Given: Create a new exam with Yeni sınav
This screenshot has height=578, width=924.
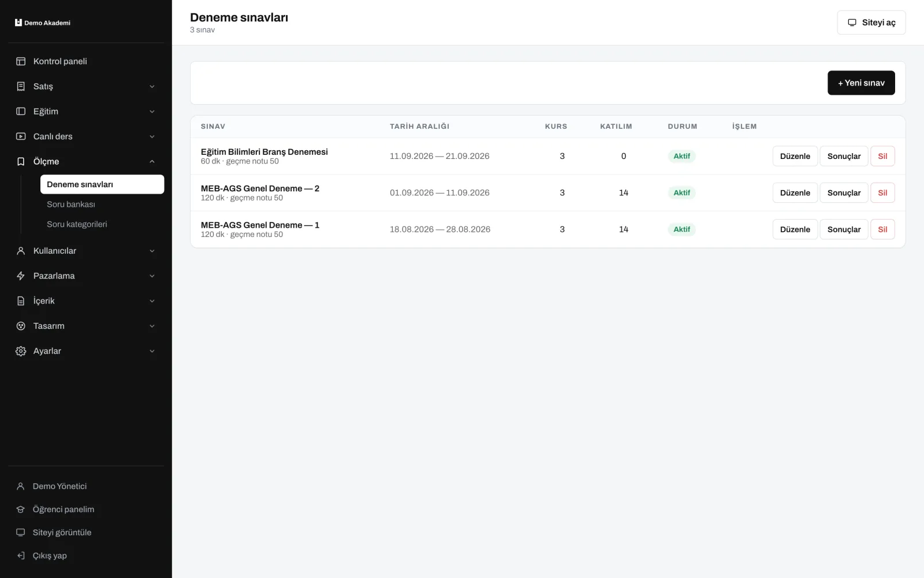Looking at the screenshot, I should (861, 83).
